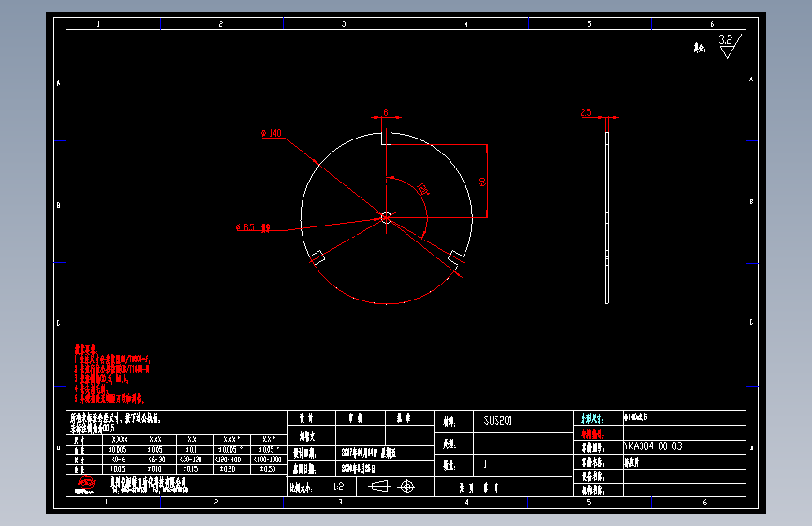Click the quantity value 1 cell

point(523,464)
